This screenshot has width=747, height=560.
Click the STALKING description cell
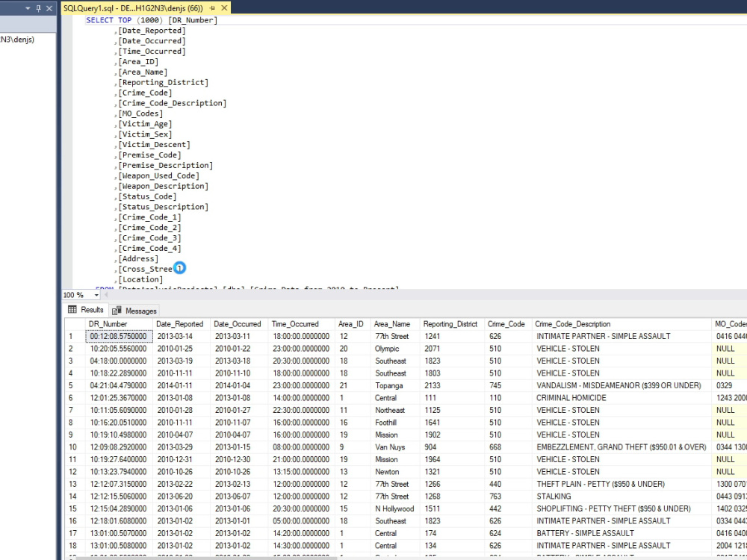(x=622, y=497)
